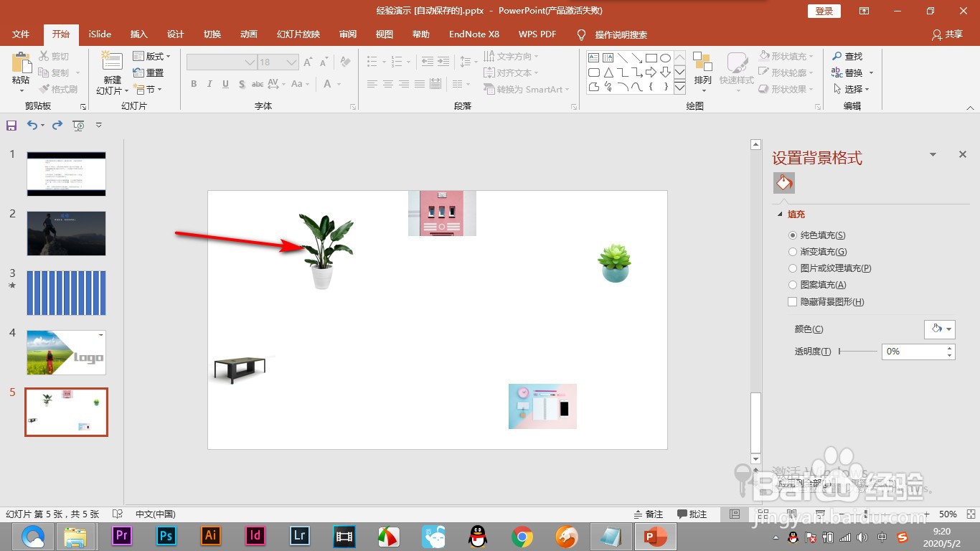980x551 pixels.
Task: Open Lightroom from taskbar
Action: pyautogui.click(x=300, y=536)
